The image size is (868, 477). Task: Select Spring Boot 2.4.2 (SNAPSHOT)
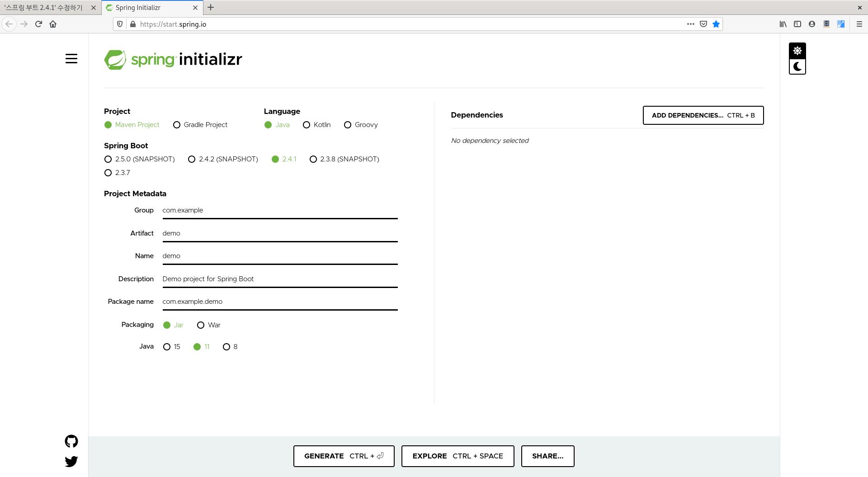click(x=223, y=159)
